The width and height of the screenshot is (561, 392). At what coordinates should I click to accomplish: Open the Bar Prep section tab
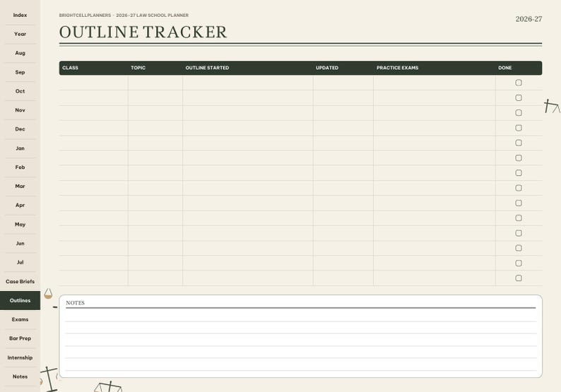[20, 338]
